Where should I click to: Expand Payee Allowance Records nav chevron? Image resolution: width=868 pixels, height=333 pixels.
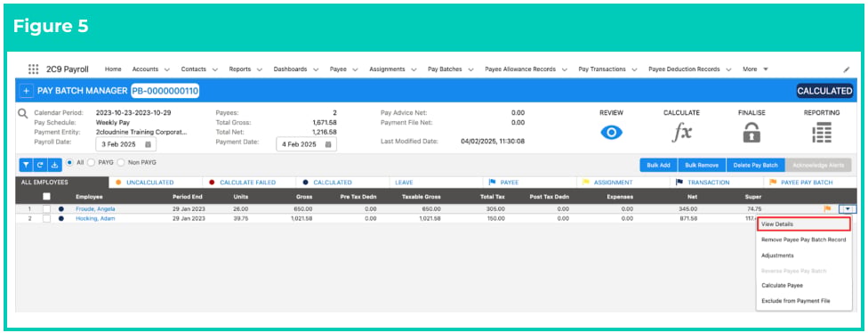point(564,69)
